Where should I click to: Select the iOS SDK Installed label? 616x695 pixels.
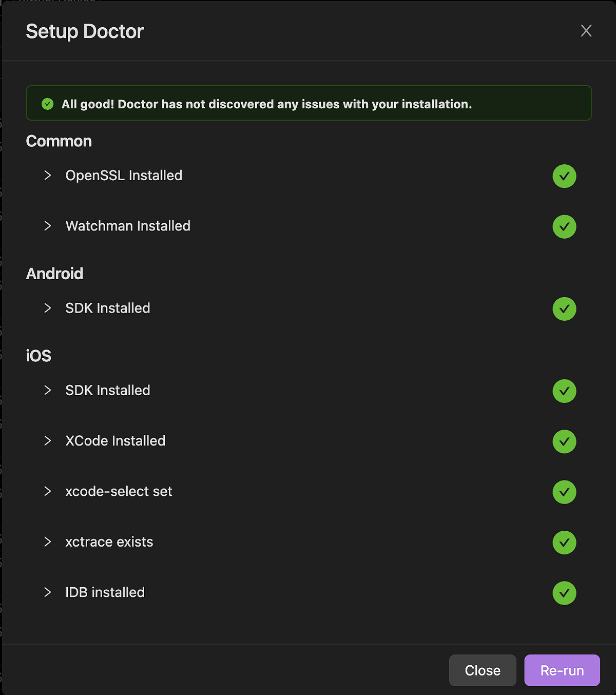(x=107, y=391)
